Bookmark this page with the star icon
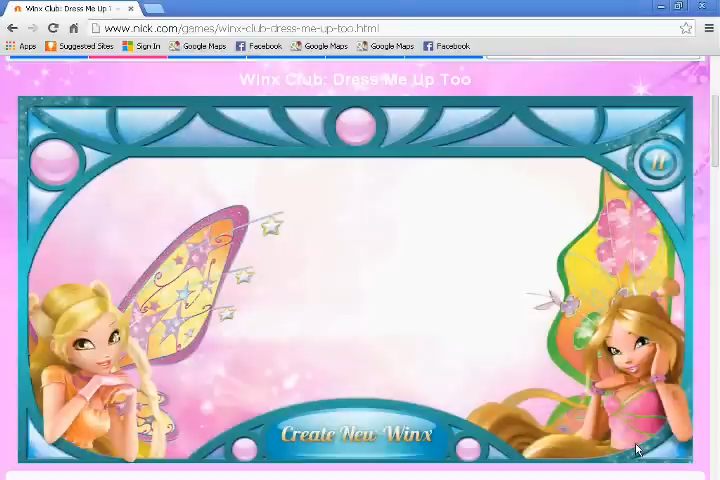This screenshot has height=480, width=720. tap(686, 28)
